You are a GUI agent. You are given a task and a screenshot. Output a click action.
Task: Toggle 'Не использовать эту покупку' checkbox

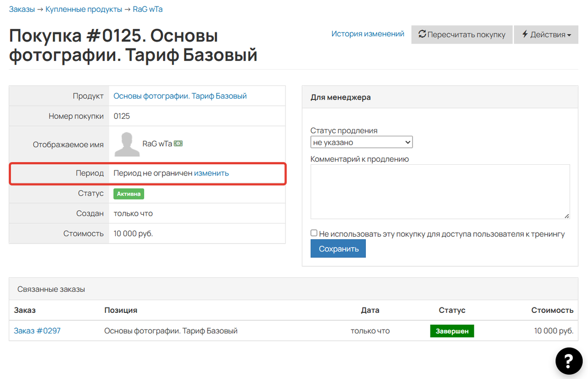(x=314, y=233)
